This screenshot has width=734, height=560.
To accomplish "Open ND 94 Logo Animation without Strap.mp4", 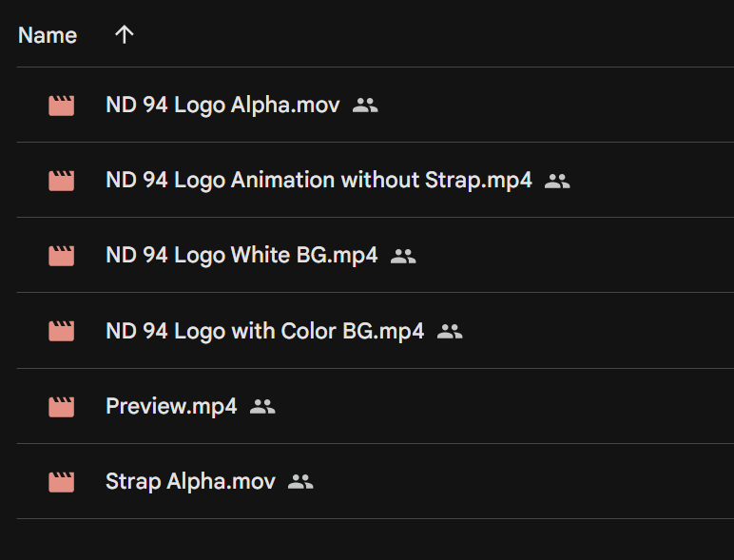I will click(319, 181).
